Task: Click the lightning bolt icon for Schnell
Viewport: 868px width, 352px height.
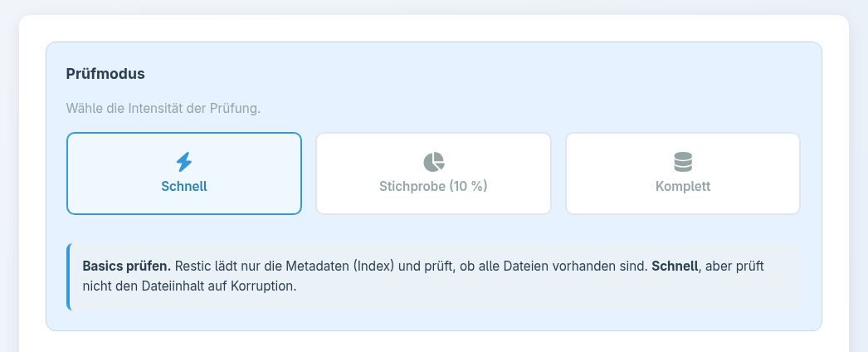Action: [x=183, y=161]
